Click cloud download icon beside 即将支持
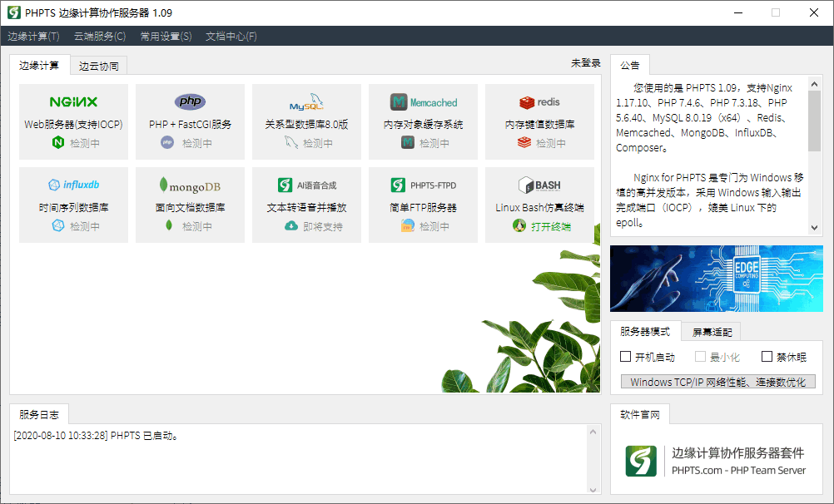Screen dimensions: 834x504 tap(291, 226)
